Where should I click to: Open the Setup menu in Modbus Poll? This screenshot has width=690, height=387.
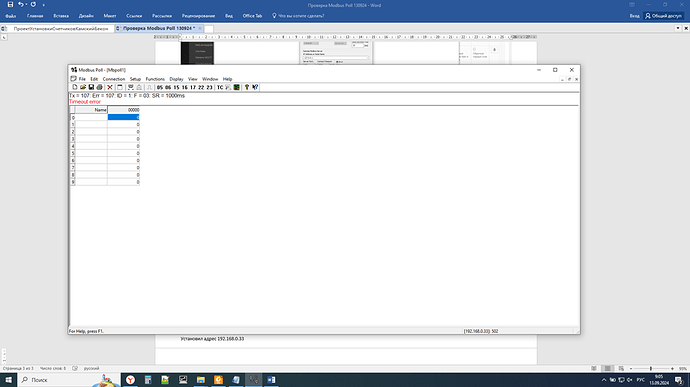point(135,79)
